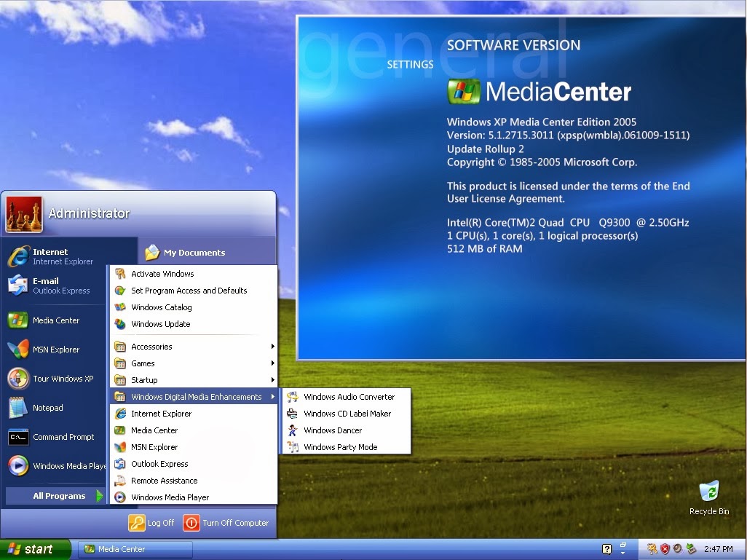Open Outlook Express in All Programs list
Viewport: 747px width, 560px height.
coord(194,464)
